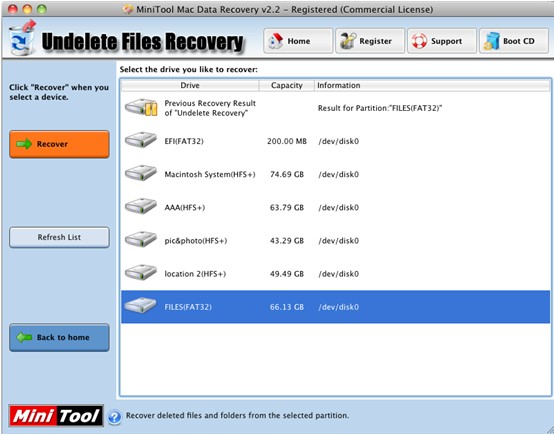Viewport: 554px width, 435px height.
Task: Click the Home house icon
Action: click(x=276, y=41)
